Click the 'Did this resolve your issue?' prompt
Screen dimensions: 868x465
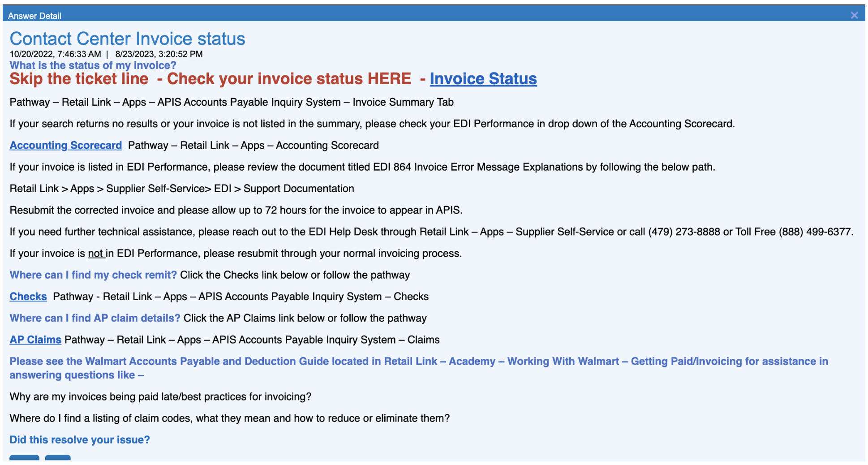pos(80,440)
